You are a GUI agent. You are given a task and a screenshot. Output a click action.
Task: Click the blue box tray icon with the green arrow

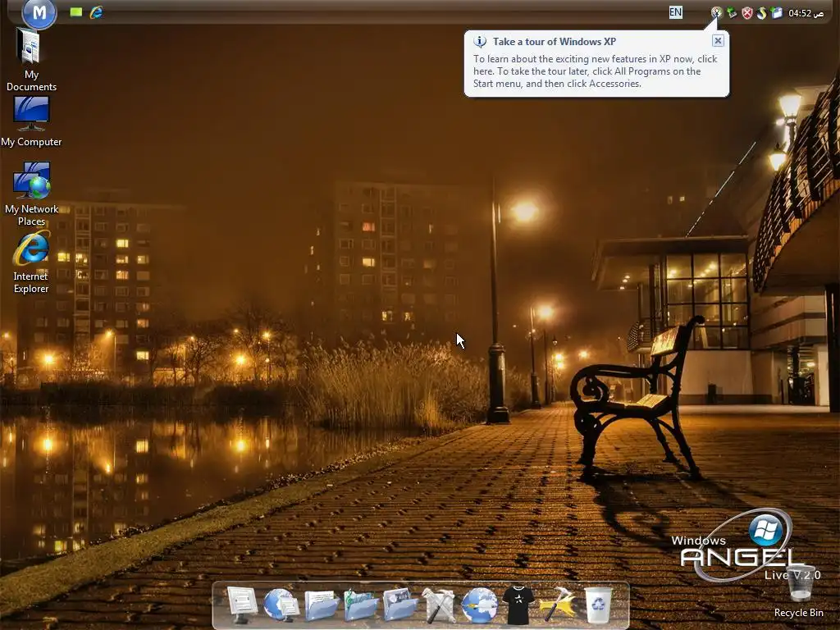click(x=777, y=13)
